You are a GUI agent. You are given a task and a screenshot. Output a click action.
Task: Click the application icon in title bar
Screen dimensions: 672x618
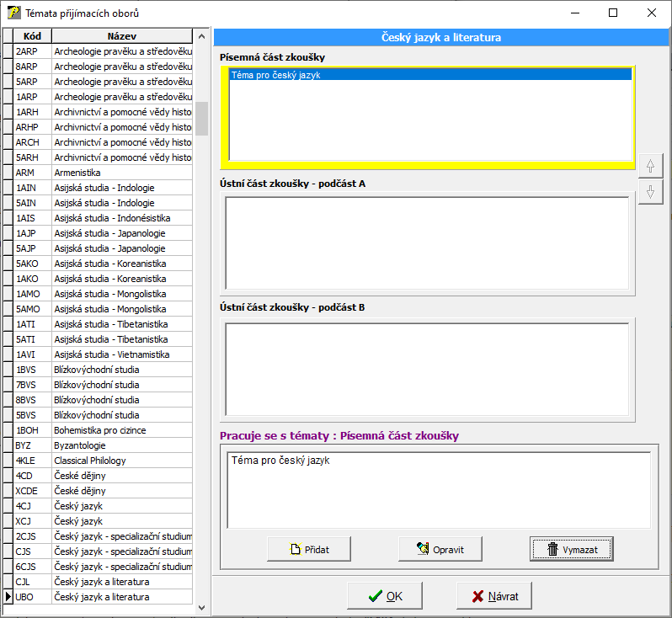tap(13, 13)
